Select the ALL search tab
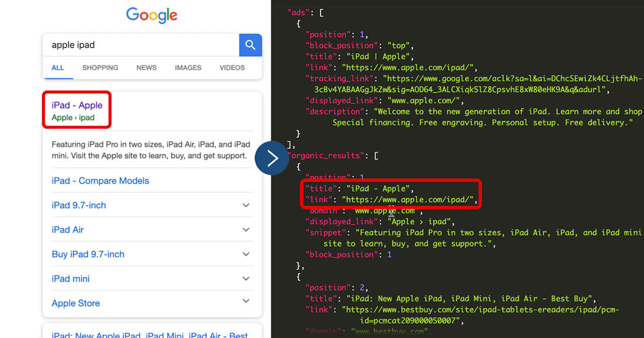This screenshot has height=338, width=644. (58, 67)
